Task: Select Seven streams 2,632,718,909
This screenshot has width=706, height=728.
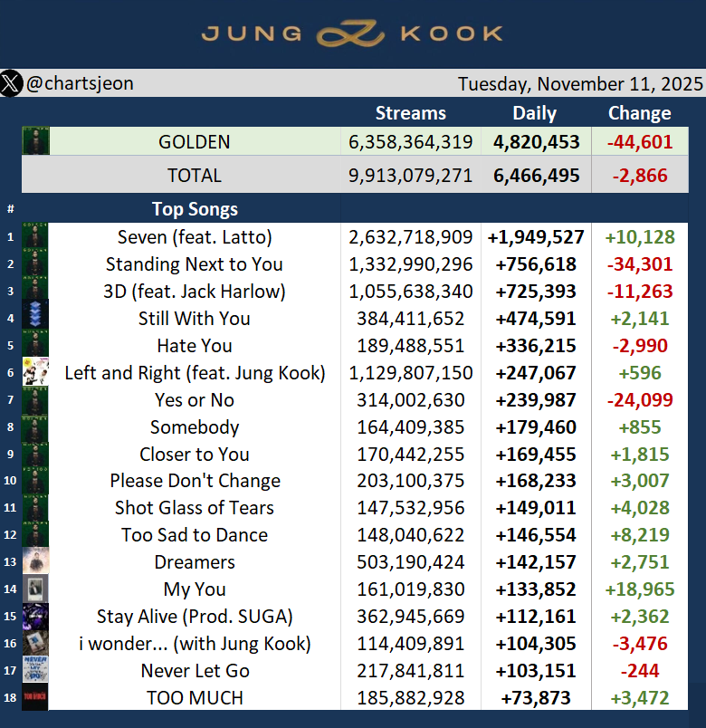Action: 410,237
